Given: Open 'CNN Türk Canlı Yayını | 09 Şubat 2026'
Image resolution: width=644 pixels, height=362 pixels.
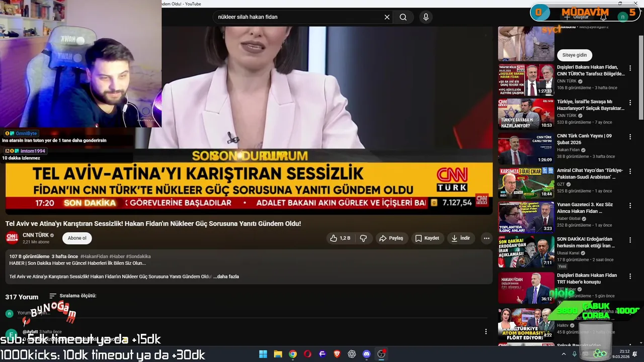Looking at the screenshot, I should 585,139.
